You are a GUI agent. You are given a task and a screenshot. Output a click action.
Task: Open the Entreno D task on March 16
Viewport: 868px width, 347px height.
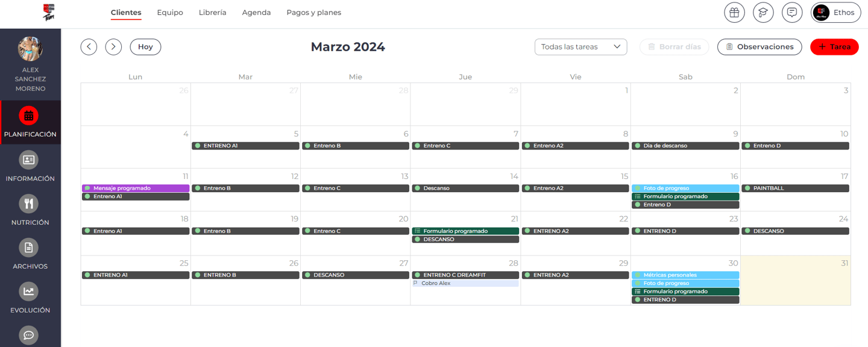(x=685, y=205)
